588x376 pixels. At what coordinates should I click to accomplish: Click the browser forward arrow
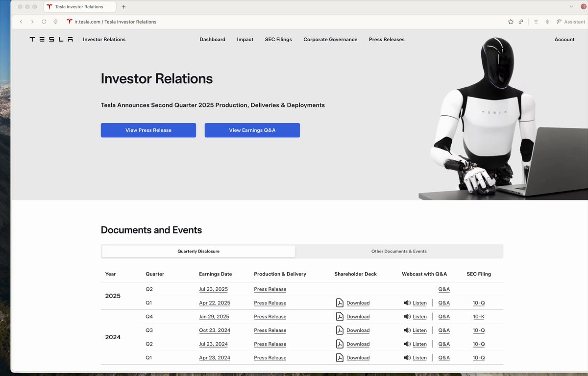tap(32, 22)
